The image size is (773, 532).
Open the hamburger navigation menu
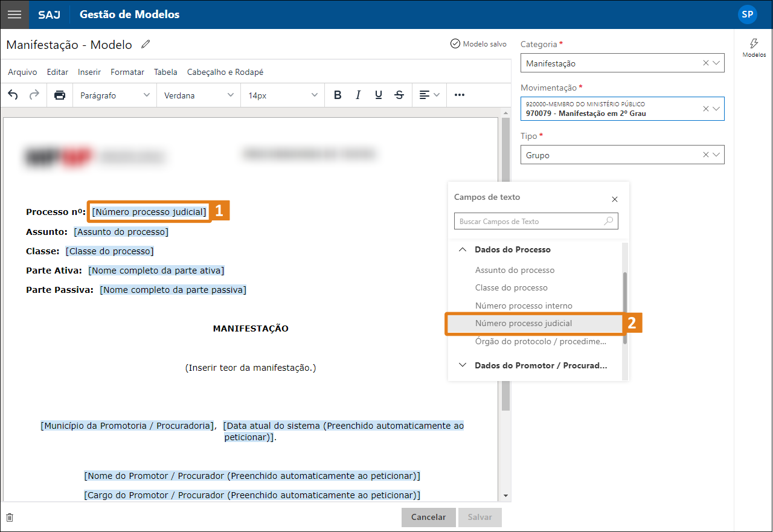pyautogui.click(x=14, y=14)
